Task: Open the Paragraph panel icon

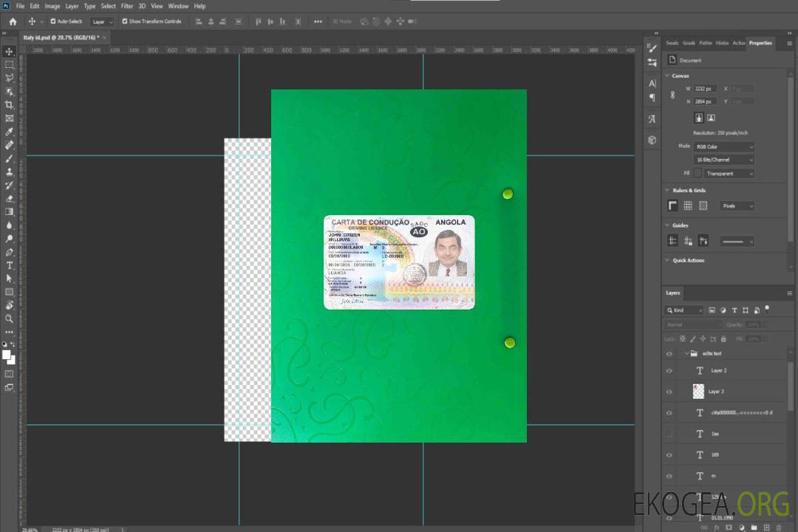Action: coord(652,98)
